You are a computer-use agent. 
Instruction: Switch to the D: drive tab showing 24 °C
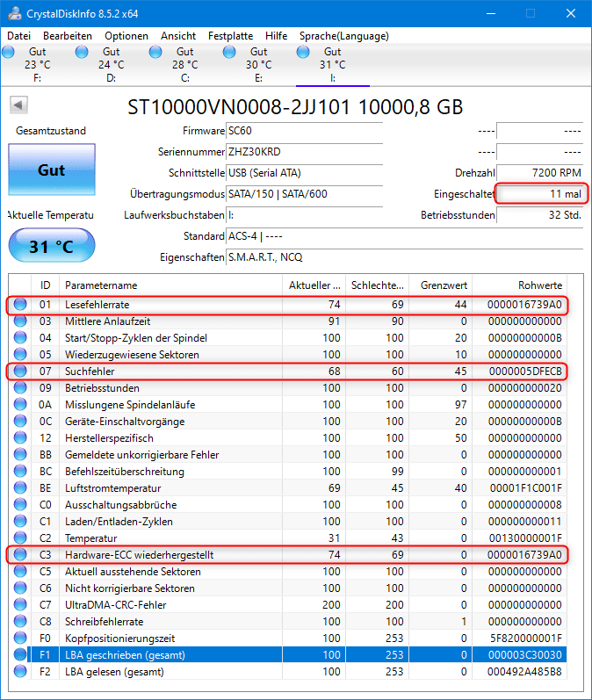click(112, 65)
